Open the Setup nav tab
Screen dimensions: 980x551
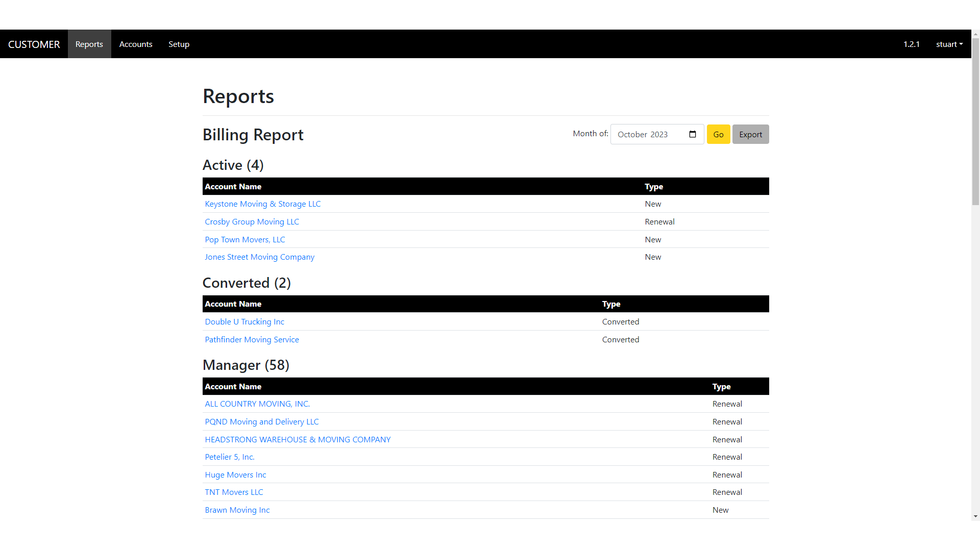coord(179,44)
